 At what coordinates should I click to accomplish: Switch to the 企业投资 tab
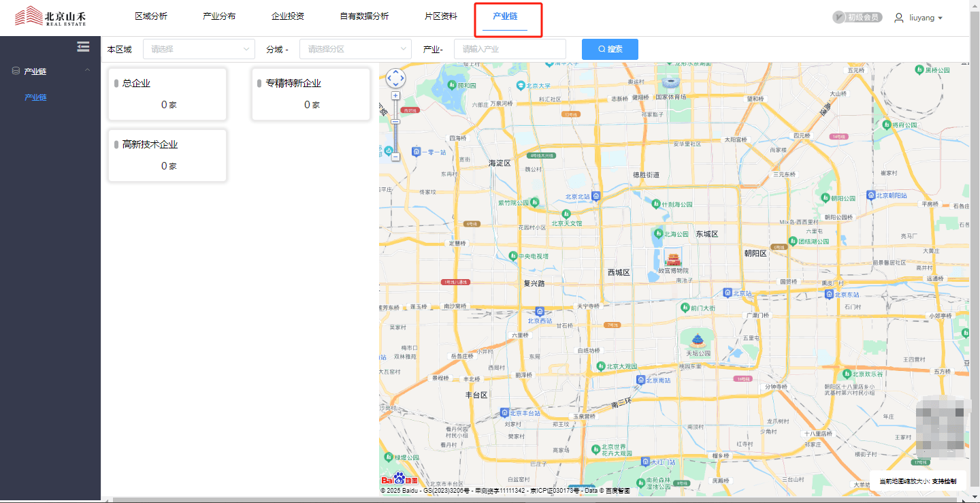288,16
